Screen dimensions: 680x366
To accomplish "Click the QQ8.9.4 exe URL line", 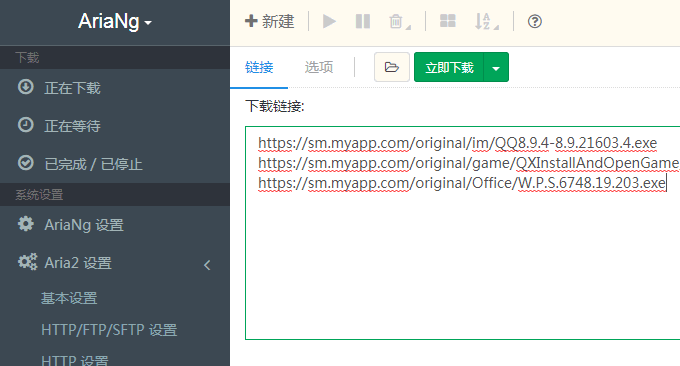I will (x=458, y=143).
